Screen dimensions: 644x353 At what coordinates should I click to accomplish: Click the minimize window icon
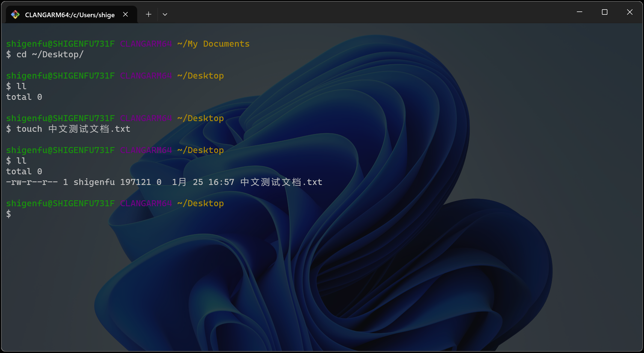point(580,12)
